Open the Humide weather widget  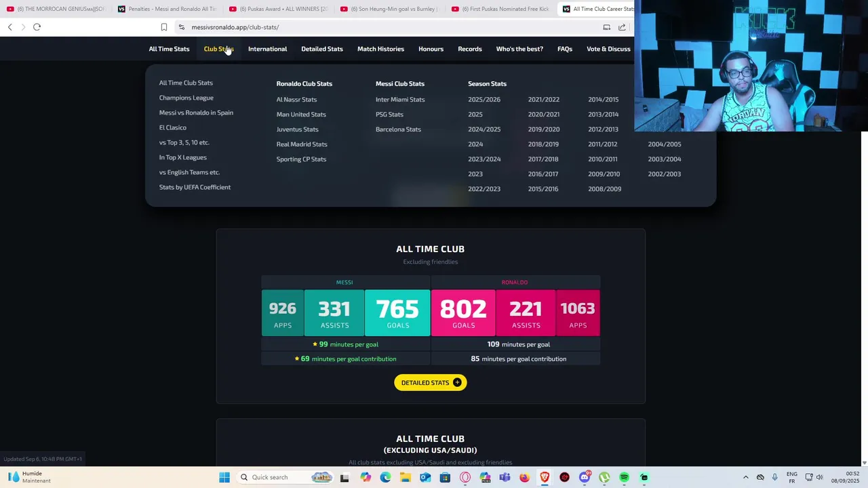29,477
